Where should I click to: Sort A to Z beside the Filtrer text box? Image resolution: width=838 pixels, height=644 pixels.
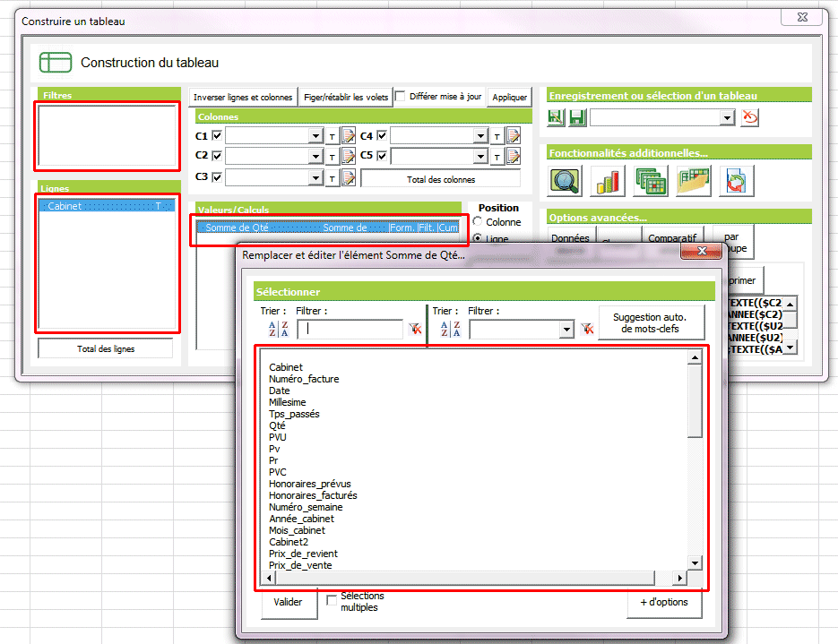[x=272, y=329]
